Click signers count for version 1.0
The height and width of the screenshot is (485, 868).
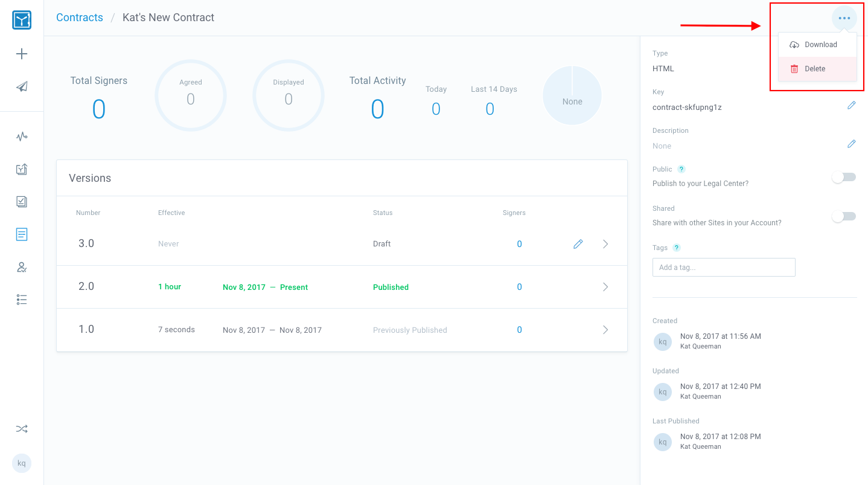[519, 330]
